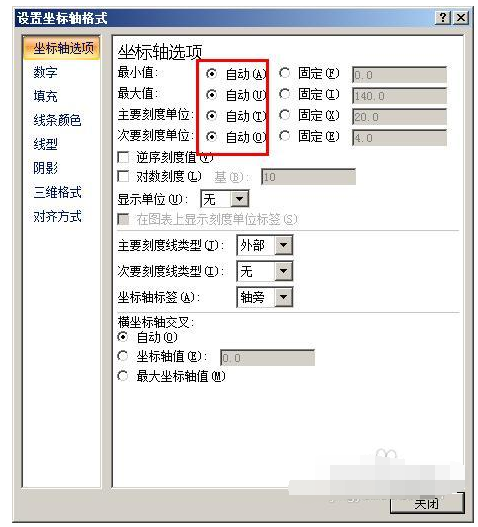Select 固定 radio for 最小值
This screenshot has height=527, width=478.
(x=284, y=73)
